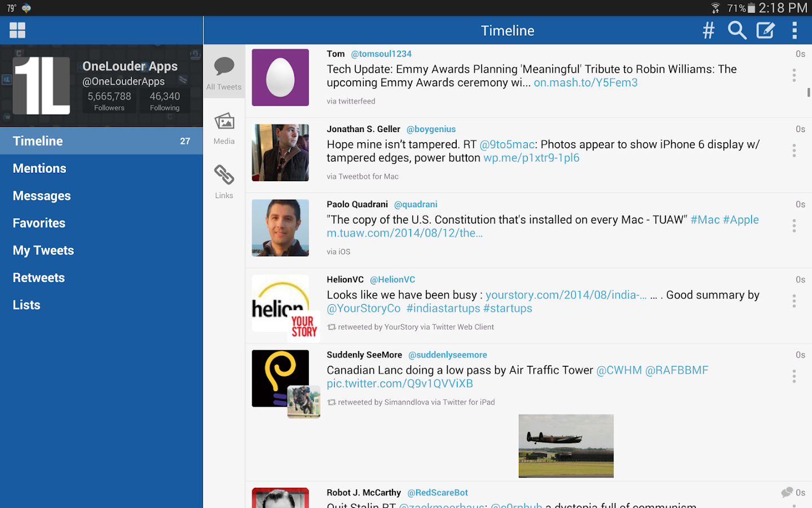812x508 pixels.
Task: Tap the #Apple hashtag
Action: pyautogui.click(x=741, y=220)
